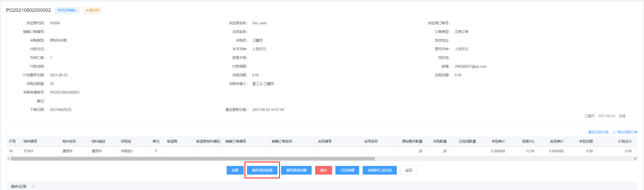Click the scrollbar's right arrow
Image resolution: width=644 pixels, height=190 pixels.
[635, 159]
